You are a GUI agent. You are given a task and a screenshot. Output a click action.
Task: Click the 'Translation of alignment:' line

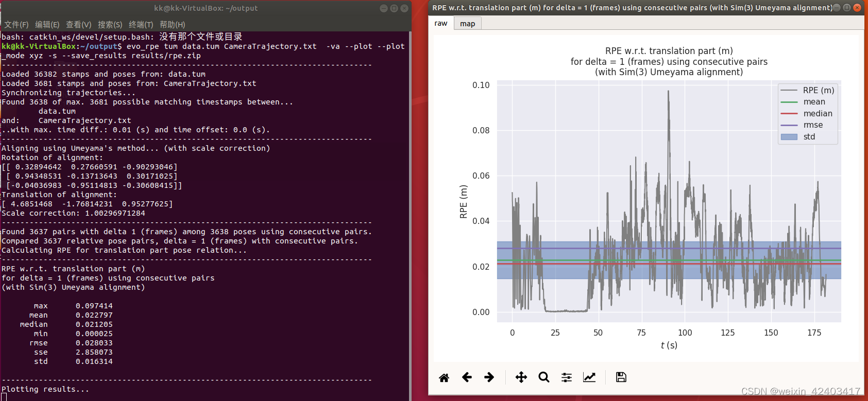coord(59,195)
